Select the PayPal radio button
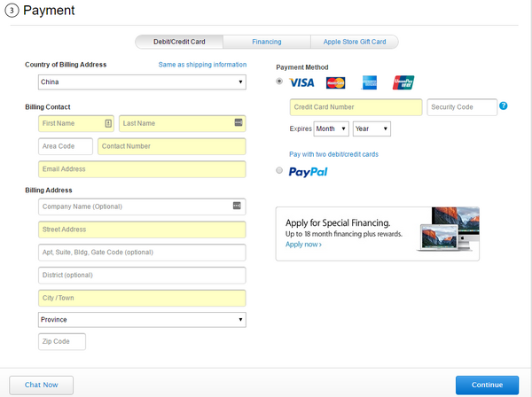 (x=279, y=170)
